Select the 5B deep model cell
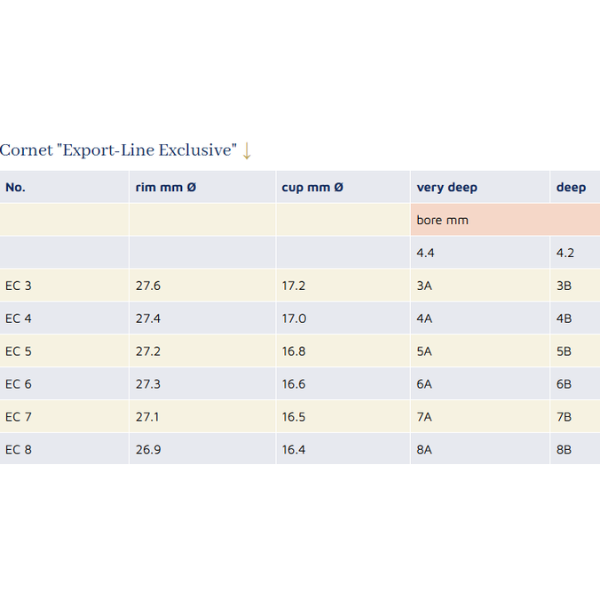This screenshot has width=600, height=600. (x=564, y=352)
